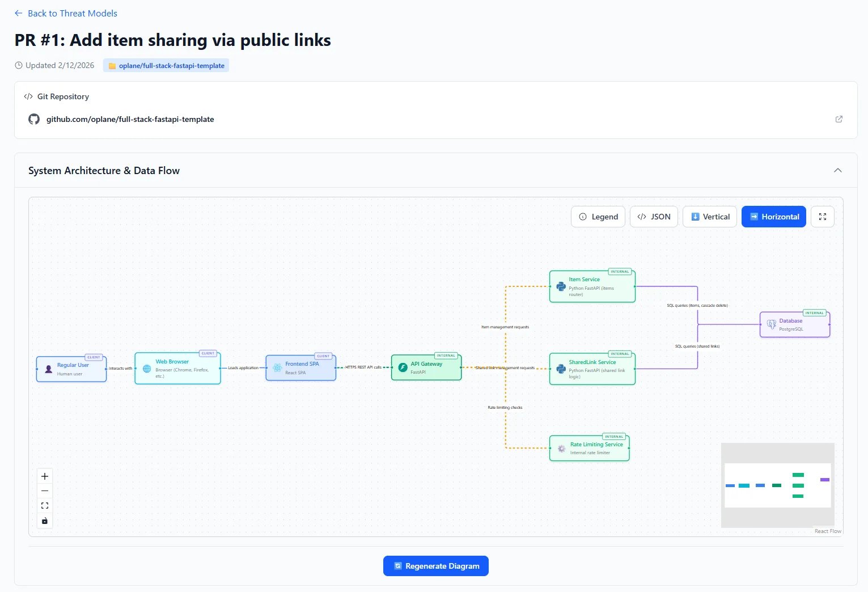
Task: Click the Regenerate Diagram button
Action: point(436,566)
